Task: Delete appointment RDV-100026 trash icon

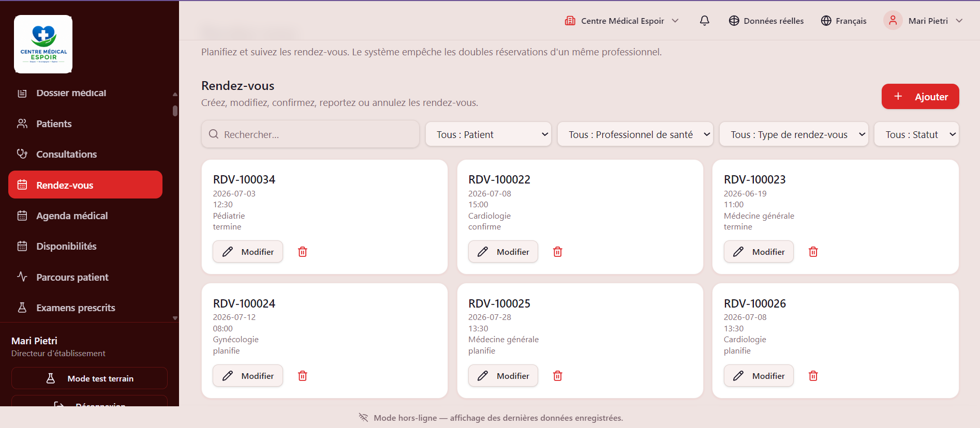Action: tap(813, 376)
